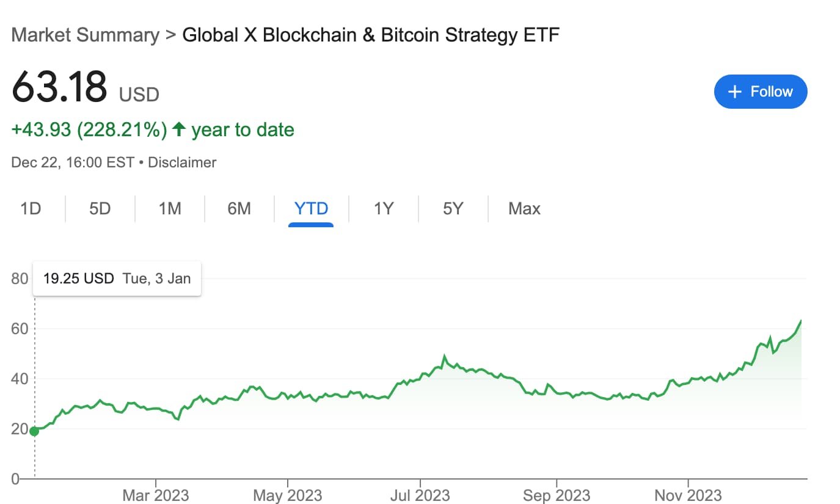
Task: Click the green up arrow icon
Action: (179, 129)
